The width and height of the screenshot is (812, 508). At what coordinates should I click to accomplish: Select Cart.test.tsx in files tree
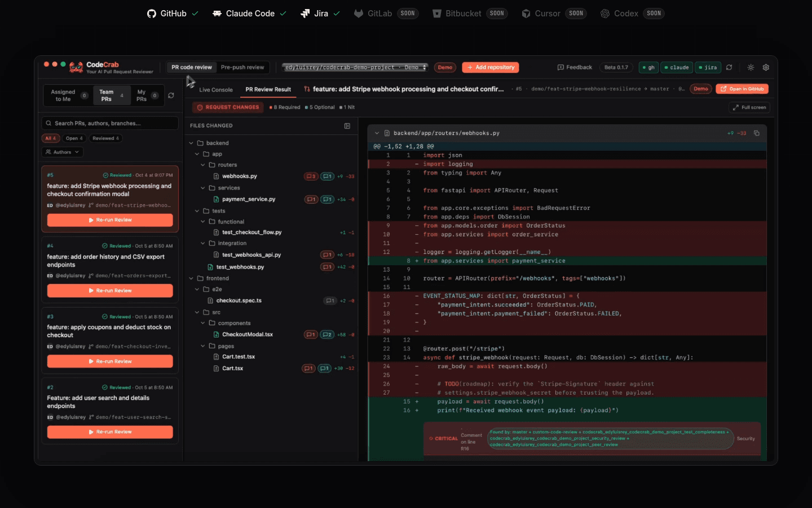(238, 357)
